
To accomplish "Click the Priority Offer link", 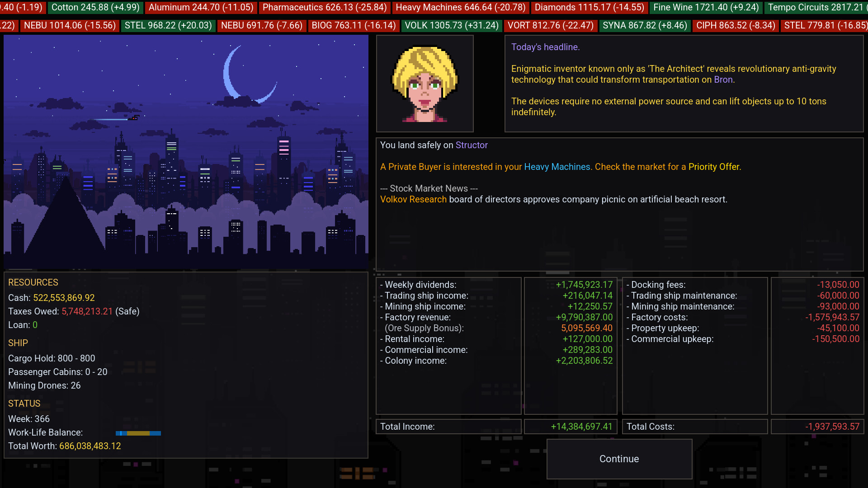I will pyautogui.click(x=714, y=167).
